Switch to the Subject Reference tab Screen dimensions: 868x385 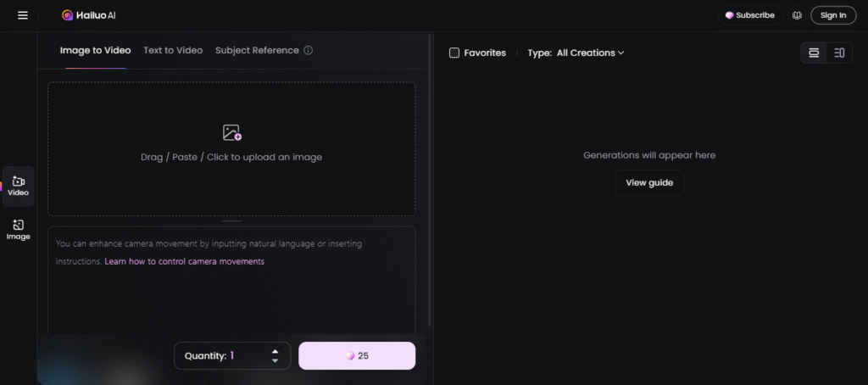257,50
